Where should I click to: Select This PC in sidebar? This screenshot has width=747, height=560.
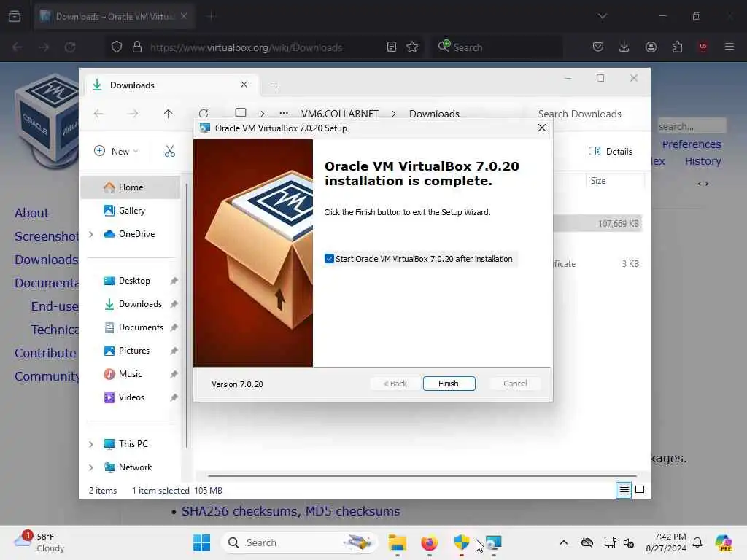click(133, 444)
